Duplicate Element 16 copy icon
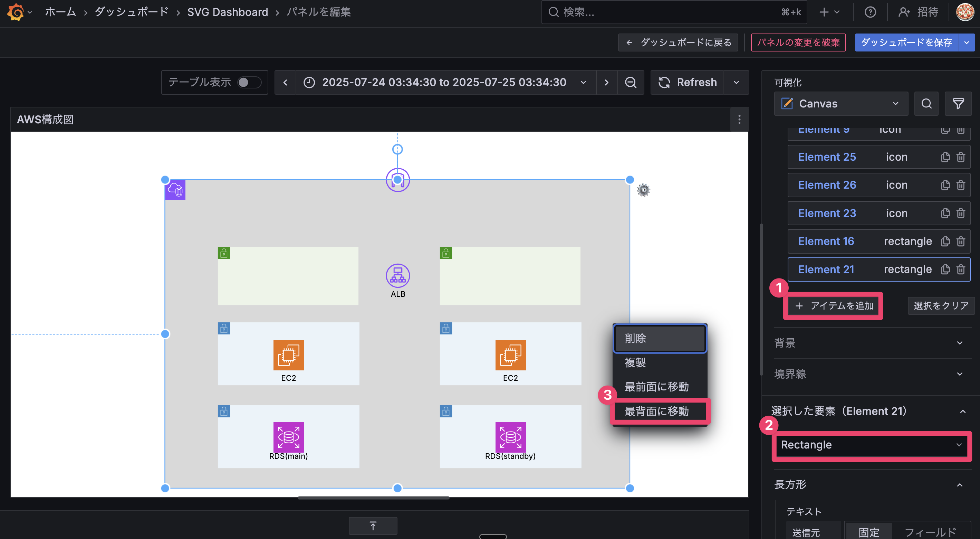The image size is (980, 539). point(945,241)
